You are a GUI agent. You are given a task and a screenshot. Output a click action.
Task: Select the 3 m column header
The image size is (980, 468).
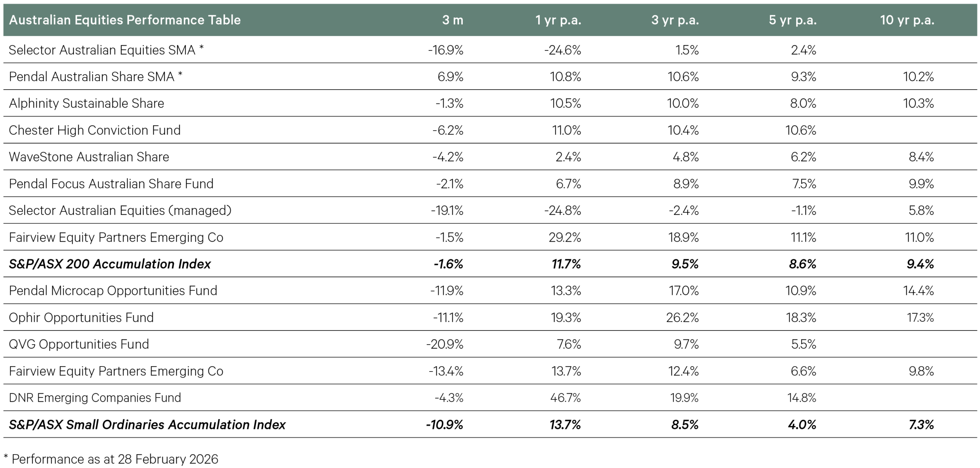pos(452,20)
